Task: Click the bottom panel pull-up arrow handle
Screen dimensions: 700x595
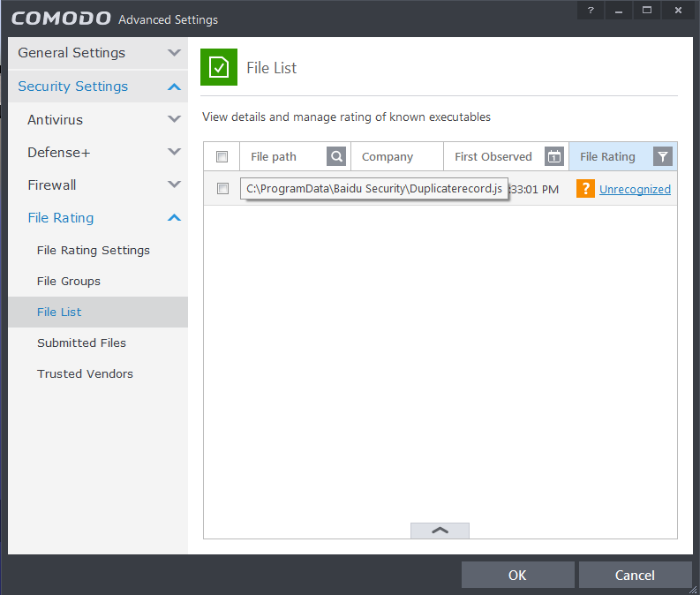Action: [440, 531]
